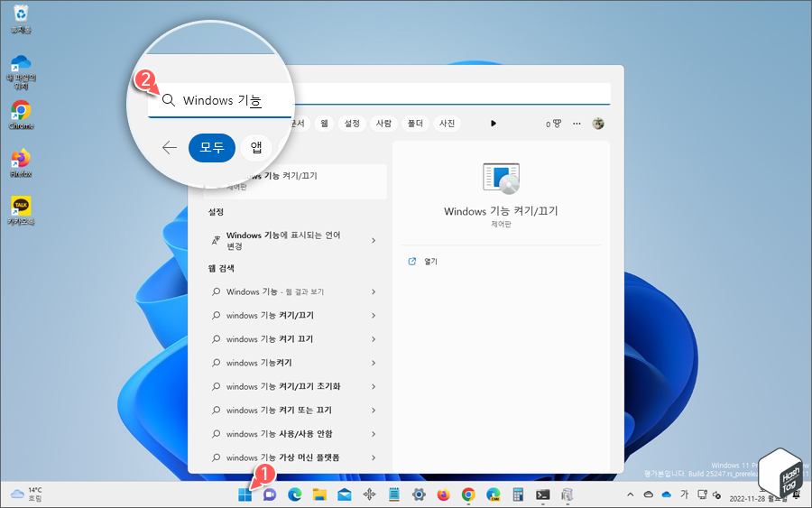812x508 pixels.
Task: Expand windows 기능 켜기/끄기 suggestion chevron
Action: coord(374,316)
